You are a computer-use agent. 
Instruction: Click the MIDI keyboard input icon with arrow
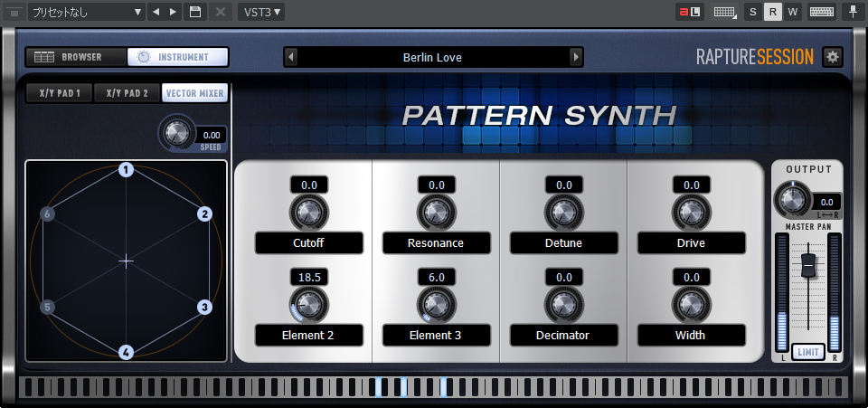coord(724,12)
